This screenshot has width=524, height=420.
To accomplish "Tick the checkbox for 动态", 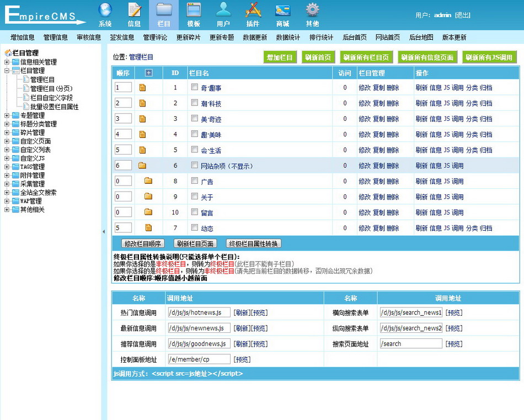I will click(x=195, y=227).
